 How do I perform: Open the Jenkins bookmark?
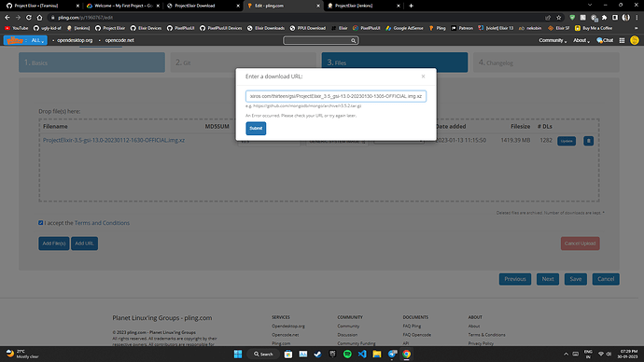tap(78, 28)
